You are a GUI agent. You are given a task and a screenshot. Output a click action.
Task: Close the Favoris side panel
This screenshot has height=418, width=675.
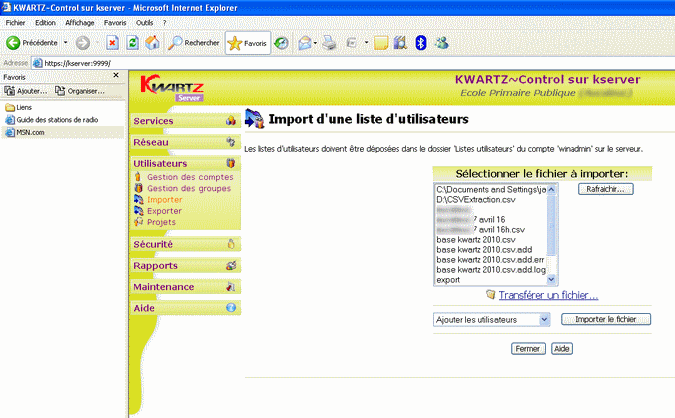116,75
